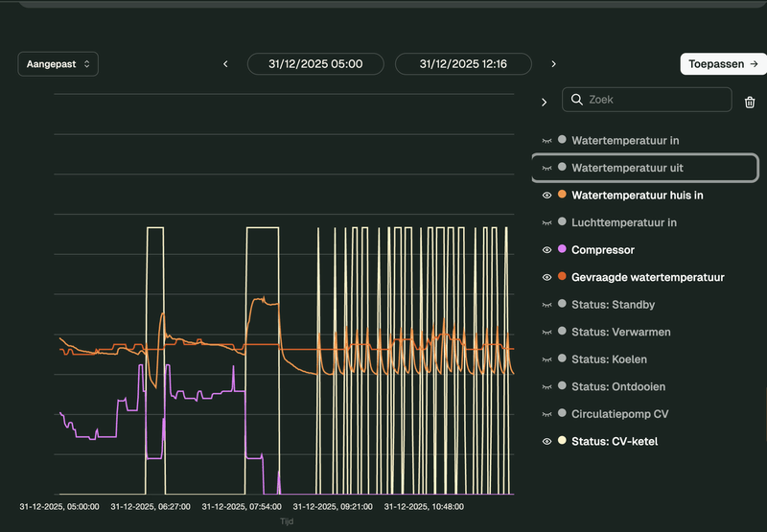Viewport: 767px width, 532px height.
Task: Open the end date 31/12/2025 12:16 picker
Action: [x=463, y=64]
